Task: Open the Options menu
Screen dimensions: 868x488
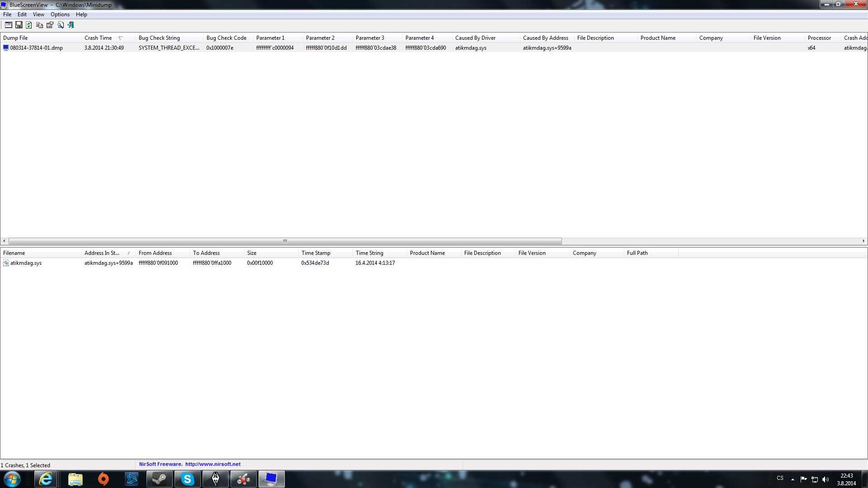Action: point(60,14)
